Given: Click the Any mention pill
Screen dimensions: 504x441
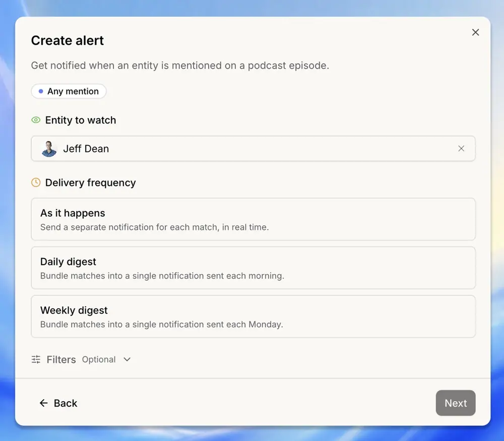Looking at the screenshot, I should [69, 91].
